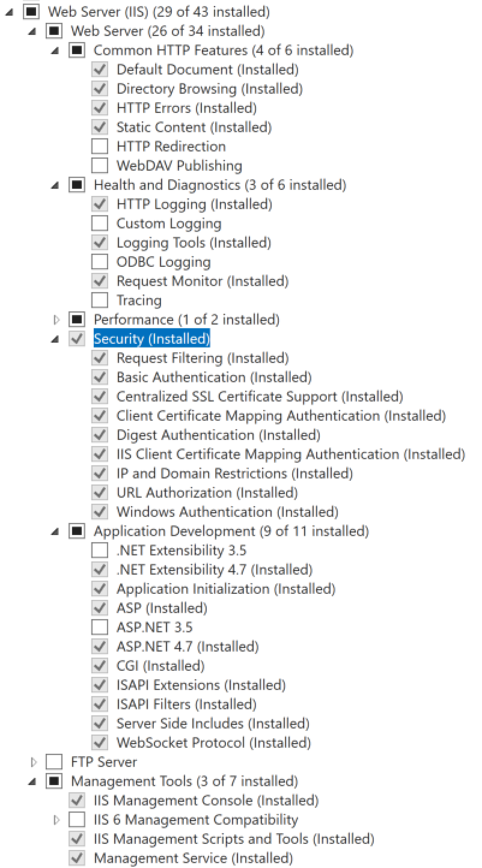Collapse the Health and Diagnostics node

pos(56,186)
